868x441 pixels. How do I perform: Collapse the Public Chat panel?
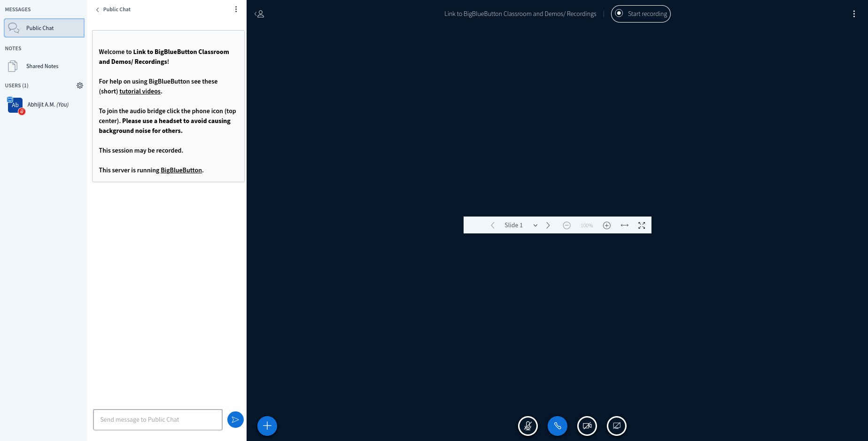pos(97,9)
